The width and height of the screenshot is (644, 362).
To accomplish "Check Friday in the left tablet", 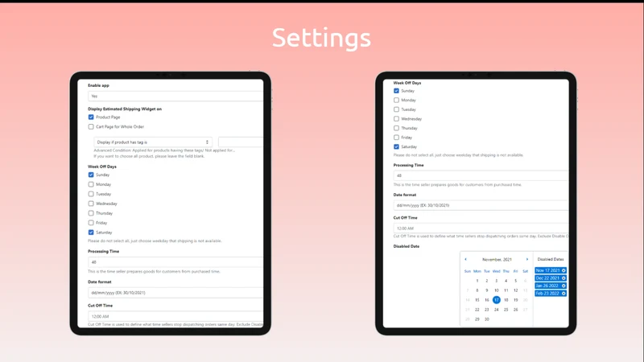I will click(x=91, y=223).
